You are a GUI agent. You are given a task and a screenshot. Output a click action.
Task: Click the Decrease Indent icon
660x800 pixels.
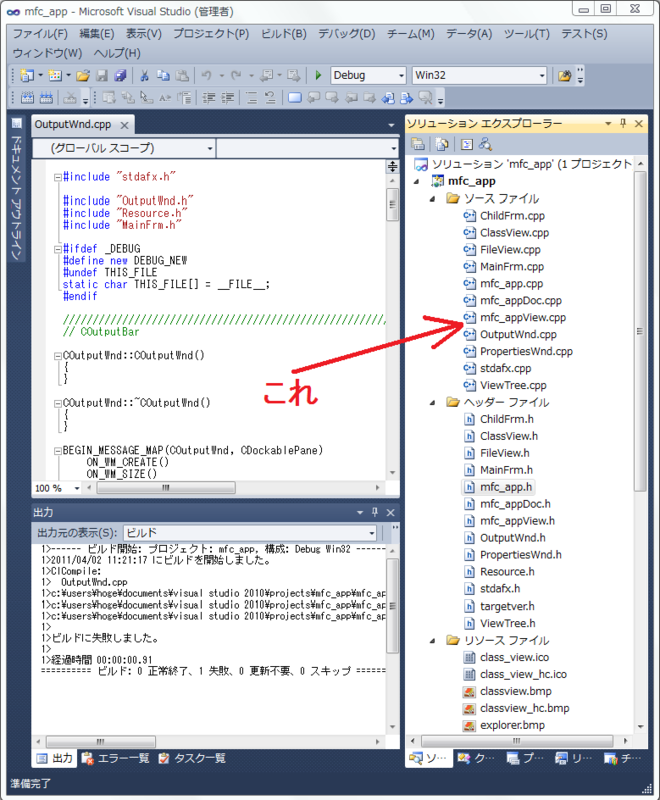209,97
